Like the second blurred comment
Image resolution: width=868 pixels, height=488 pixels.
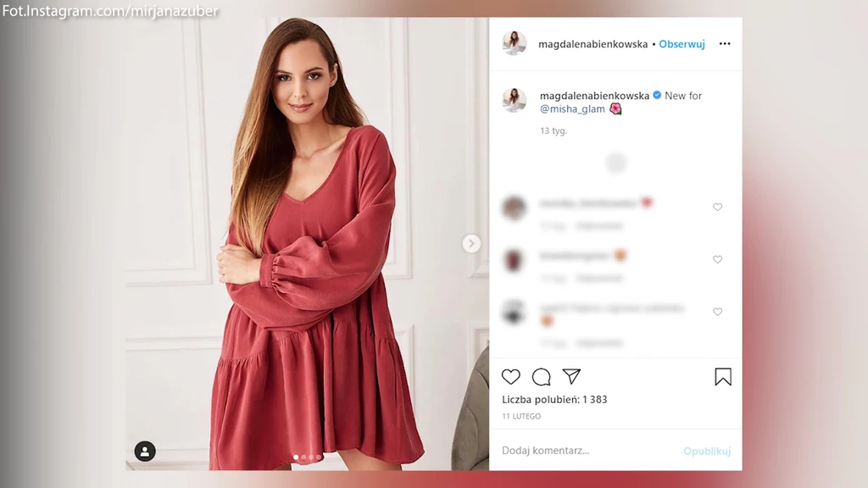[x=717, y=259]
